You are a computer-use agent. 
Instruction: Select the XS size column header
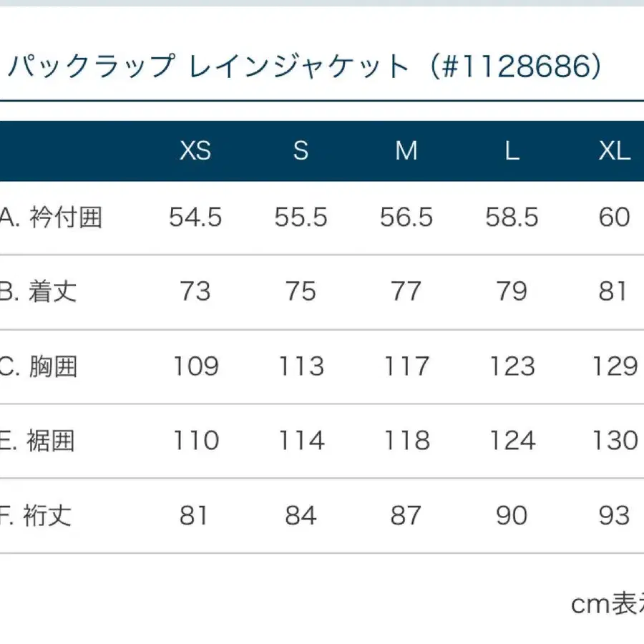[195, 151]
